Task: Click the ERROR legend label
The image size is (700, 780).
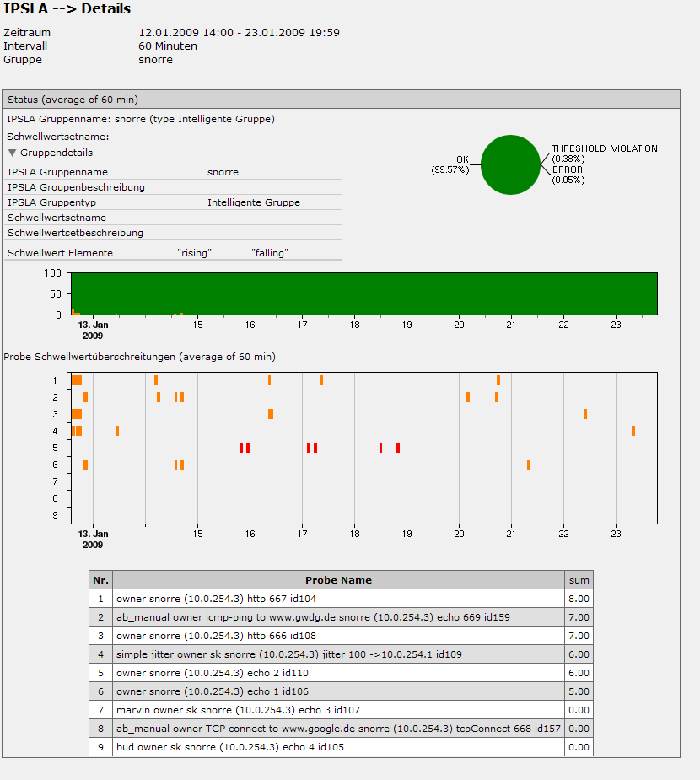Action: pos(568,169)
